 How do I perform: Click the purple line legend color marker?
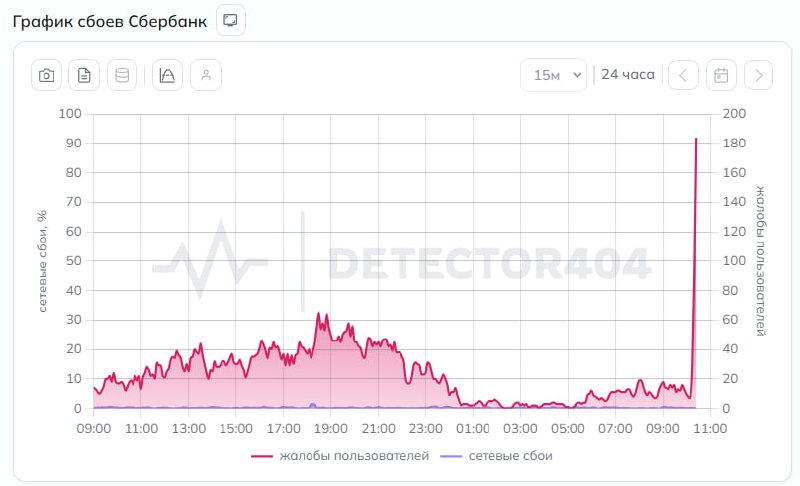[451, 456]
